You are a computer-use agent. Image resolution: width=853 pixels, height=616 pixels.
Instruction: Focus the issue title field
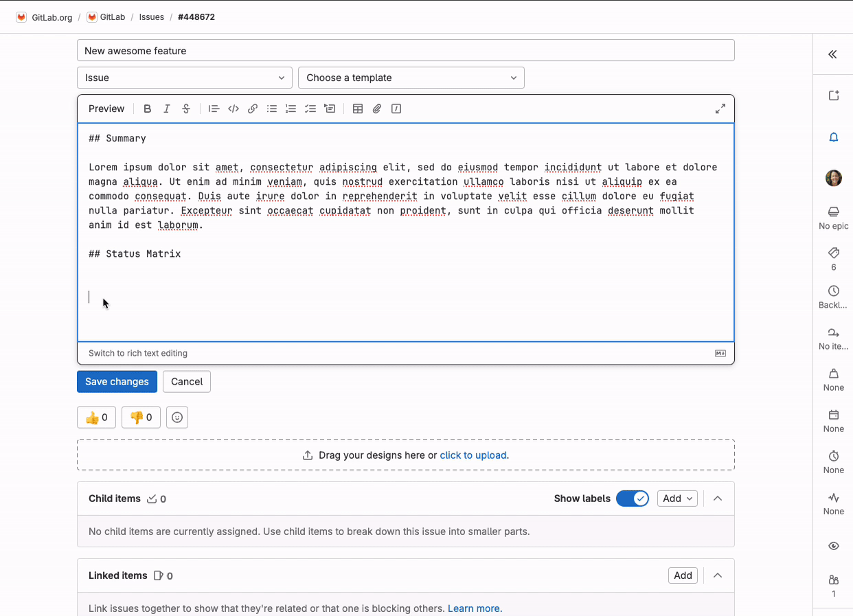[406, 51]
